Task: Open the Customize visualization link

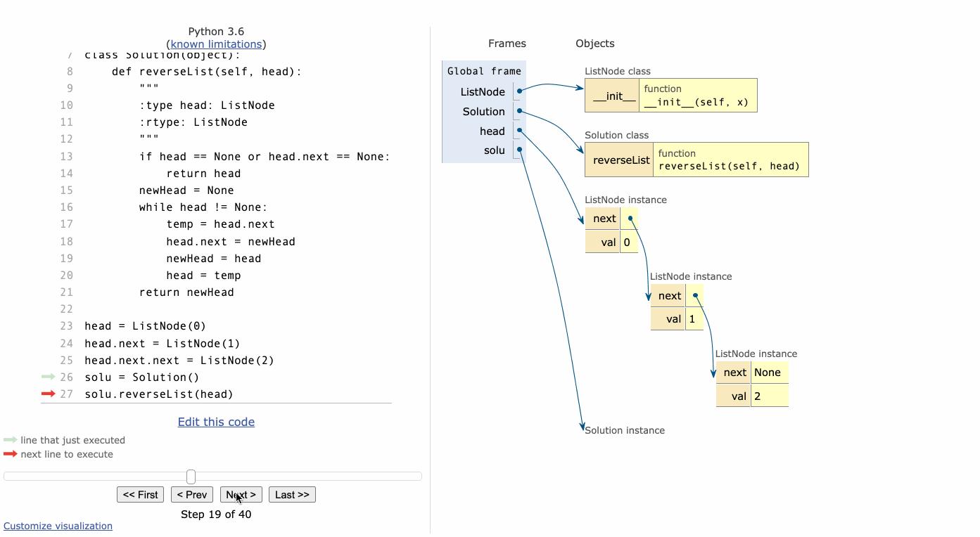Action: (x=58, y=526)
